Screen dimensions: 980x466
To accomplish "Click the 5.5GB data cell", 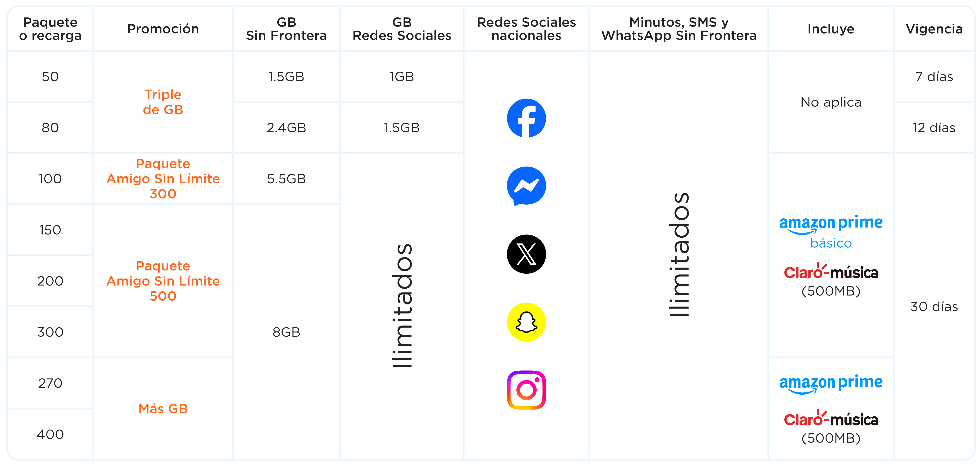I will coord(286,179).
